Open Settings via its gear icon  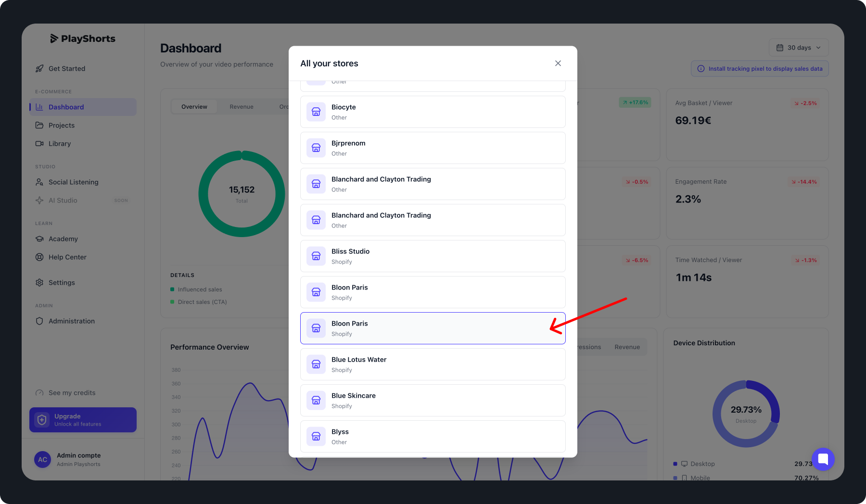coord(39,283)
